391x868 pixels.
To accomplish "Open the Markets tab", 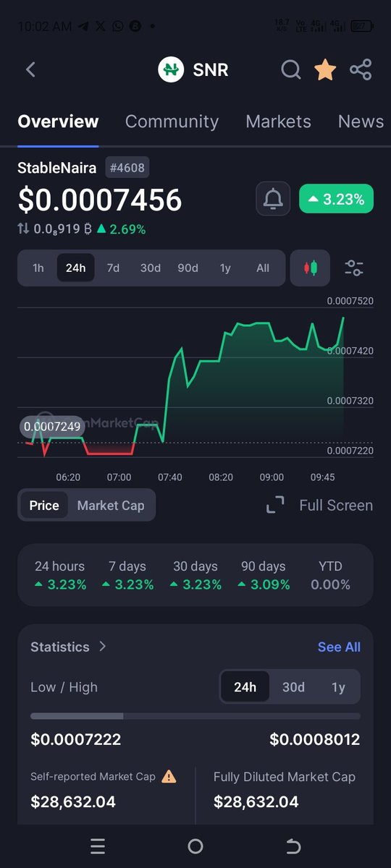I will (278, 122).
